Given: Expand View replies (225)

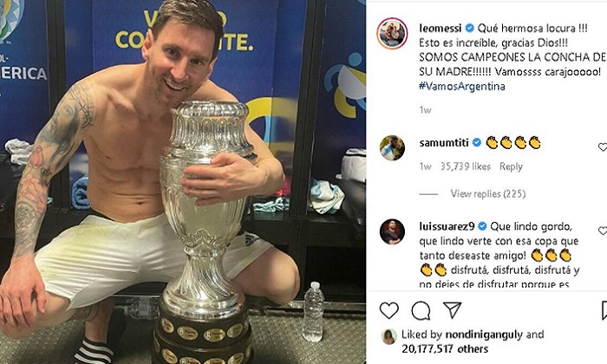Looking at the screenshot, I should point(487,193).
